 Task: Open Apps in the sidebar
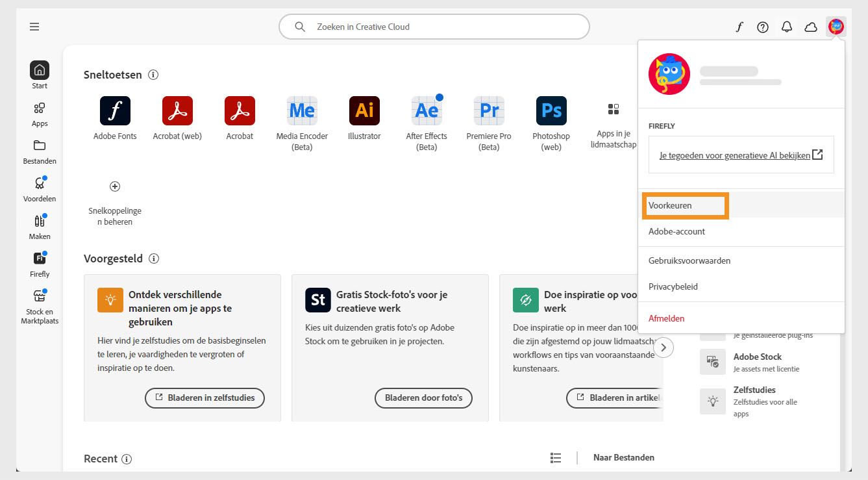[x=40, y=114]
